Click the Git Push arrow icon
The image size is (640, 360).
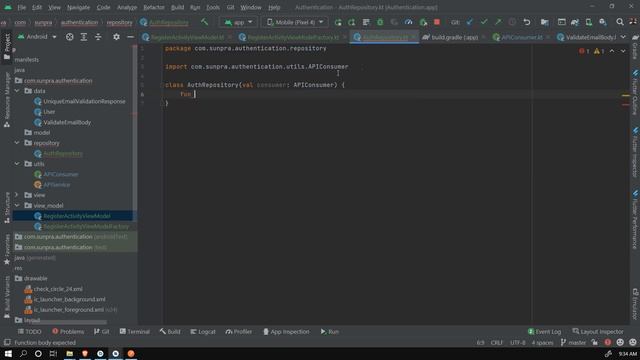click(x=498, y=22)
